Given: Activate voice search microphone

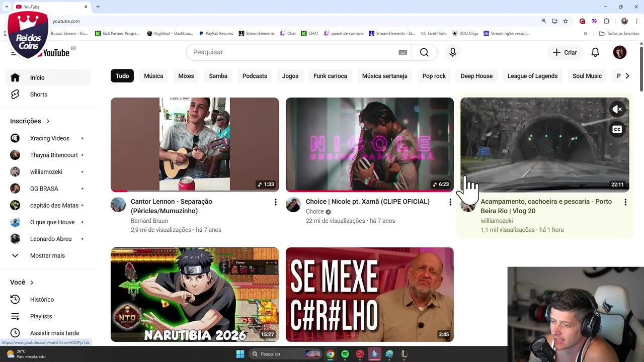Looking at the screenshot, I should (453, 52).
